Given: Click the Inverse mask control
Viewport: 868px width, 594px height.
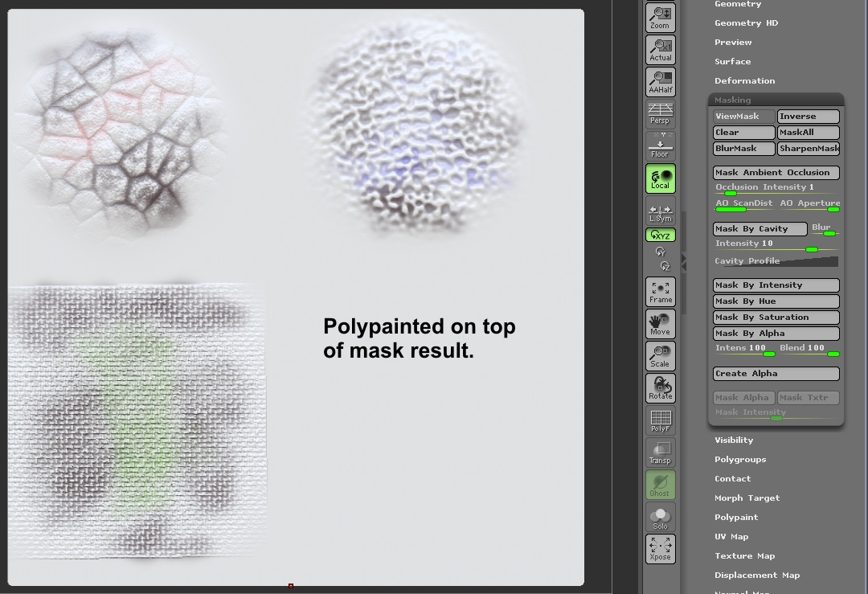Looking at the screenshot, I should [x=808, y=116].
